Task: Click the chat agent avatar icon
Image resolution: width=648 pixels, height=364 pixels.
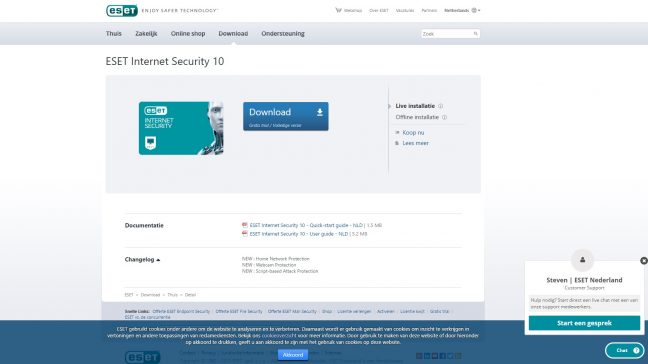Action: (582, 260)
